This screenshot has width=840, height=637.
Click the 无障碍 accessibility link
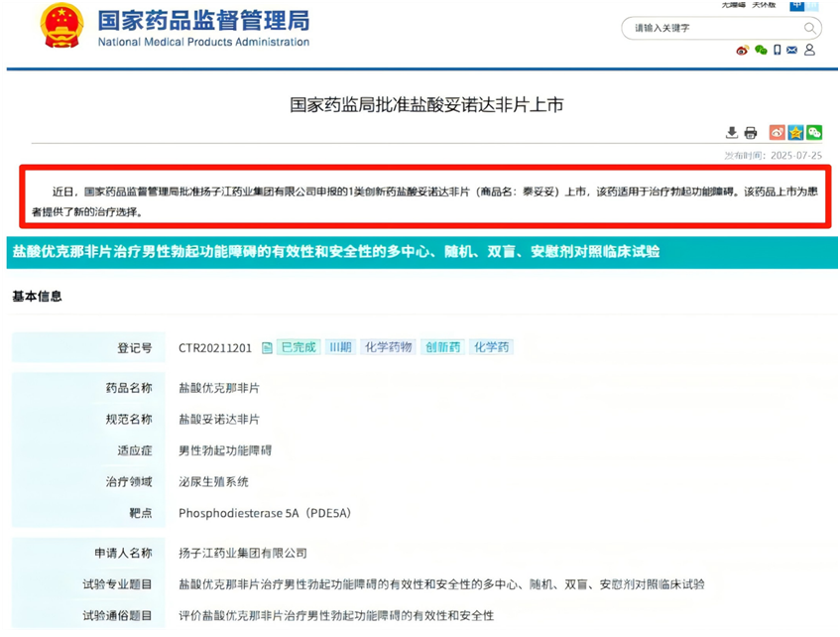733,5
